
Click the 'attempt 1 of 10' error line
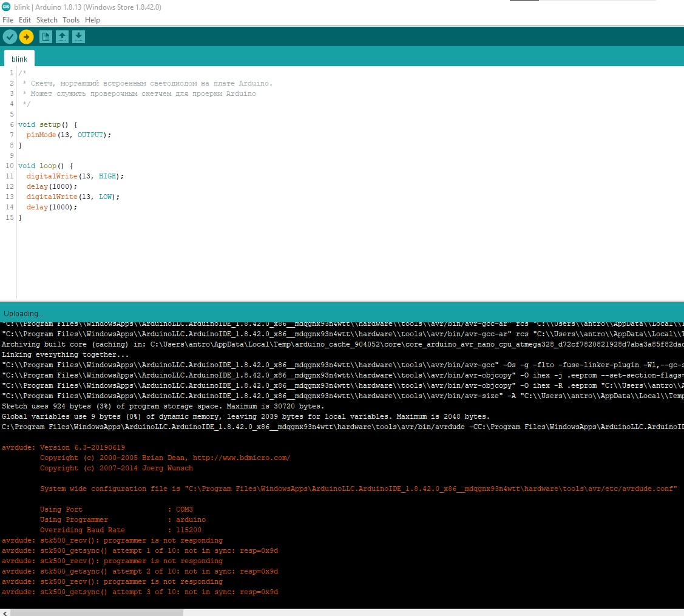point(140,551)
